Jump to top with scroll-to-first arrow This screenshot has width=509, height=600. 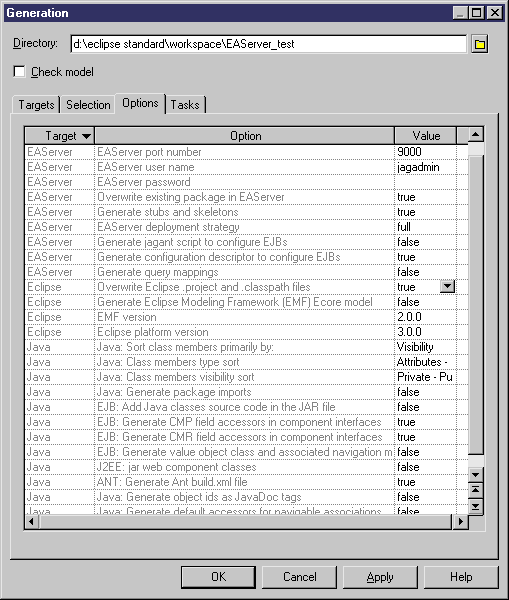pos(476,490)
